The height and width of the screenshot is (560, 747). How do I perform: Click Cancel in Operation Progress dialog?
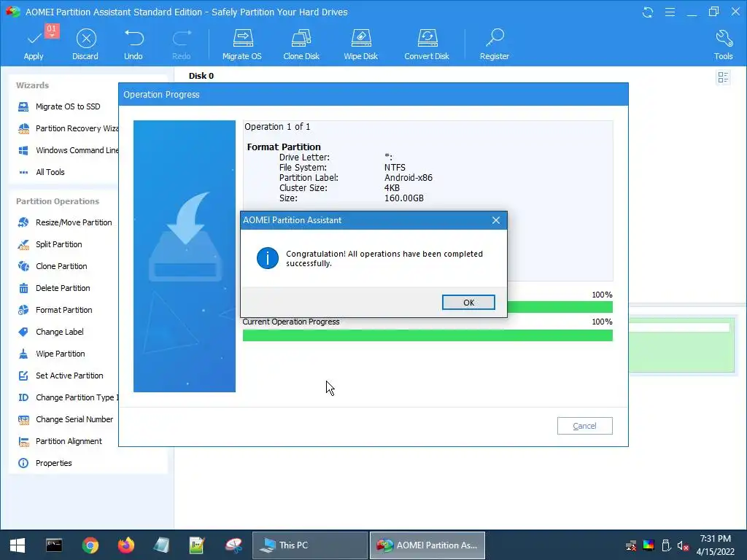(584, 426)
